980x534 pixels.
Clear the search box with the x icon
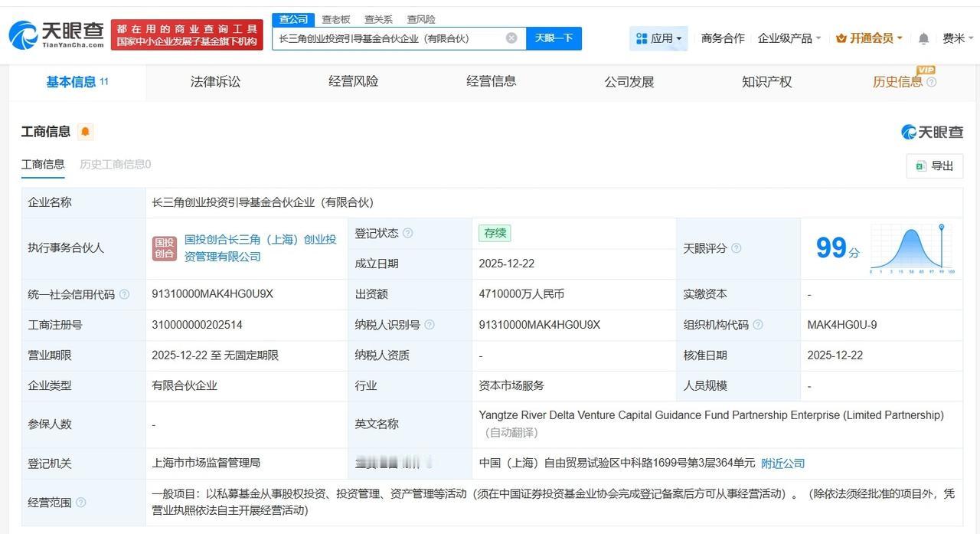tap(511, 38)
